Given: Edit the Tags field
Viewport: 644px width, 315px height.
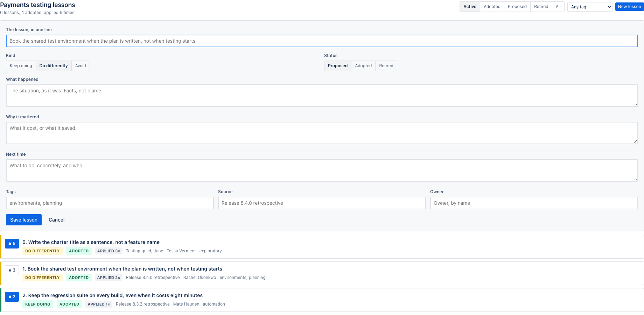Looking at the screenshot, I should click(x=110, y=203).
